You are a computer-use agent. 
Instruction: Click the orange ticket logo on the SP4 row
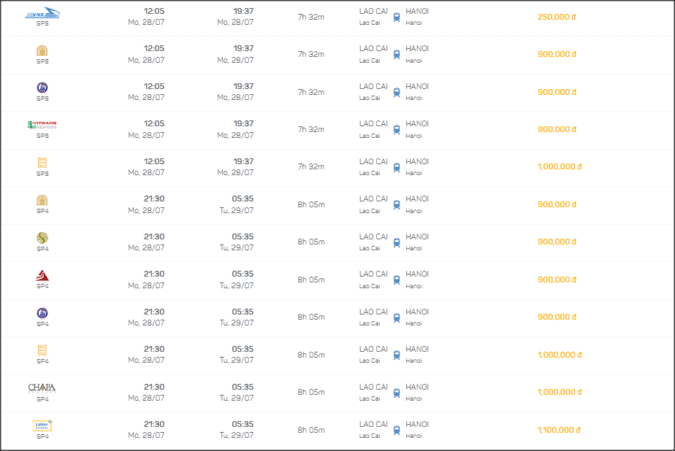point(42,350)
